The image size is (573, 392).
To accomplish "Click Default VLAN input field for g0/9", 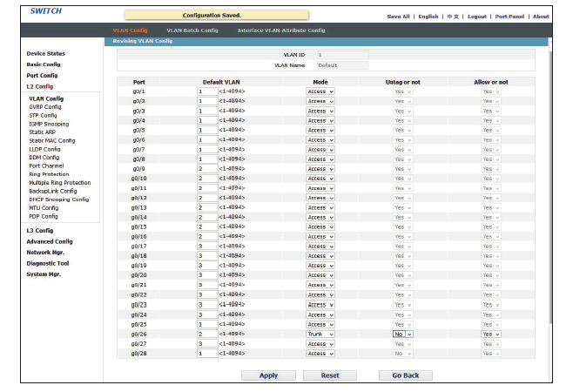I will click(207, 168).
